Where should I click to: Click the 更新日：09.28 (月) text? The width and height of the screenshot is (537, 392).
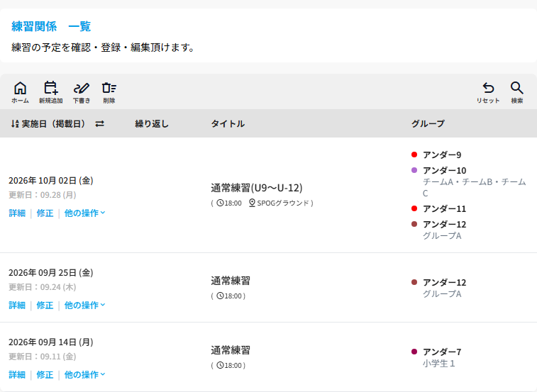coord(42,195)
